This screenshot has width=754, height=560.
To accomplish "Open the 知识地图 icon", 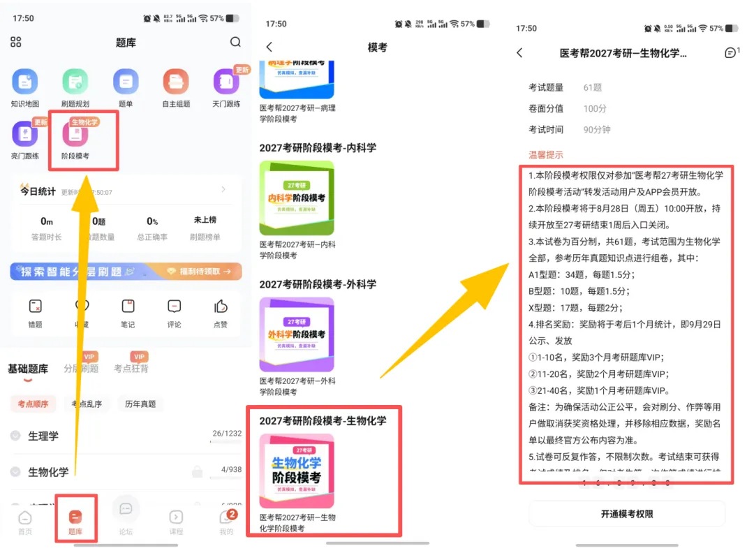I will pyautogui.click(x=25, y=82).
